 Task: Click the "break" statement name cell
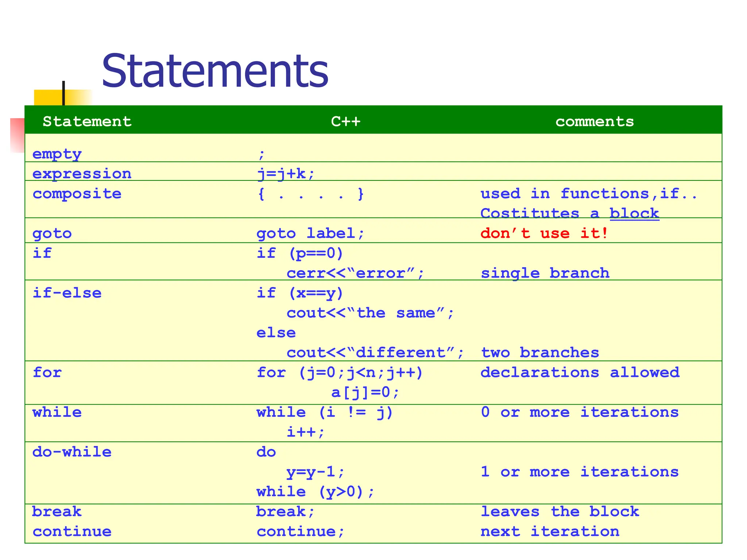click(x=57, y=512)
